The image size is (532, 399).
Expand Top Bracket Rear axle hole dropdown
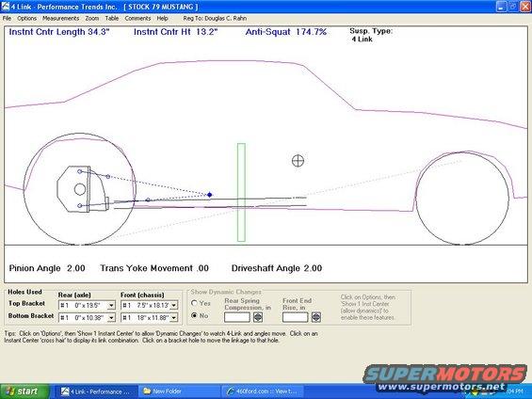[x=111, y=306]
